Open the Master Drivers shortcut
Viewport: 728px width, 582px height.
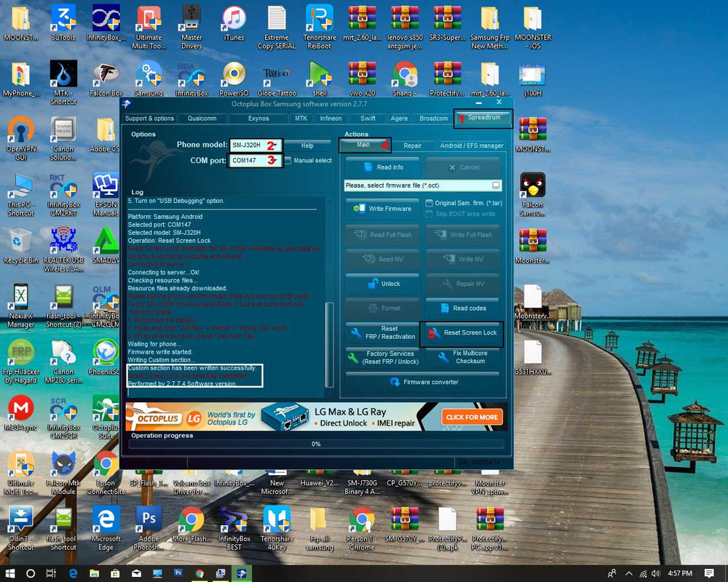pyautogui.click(x=191, y=27)
